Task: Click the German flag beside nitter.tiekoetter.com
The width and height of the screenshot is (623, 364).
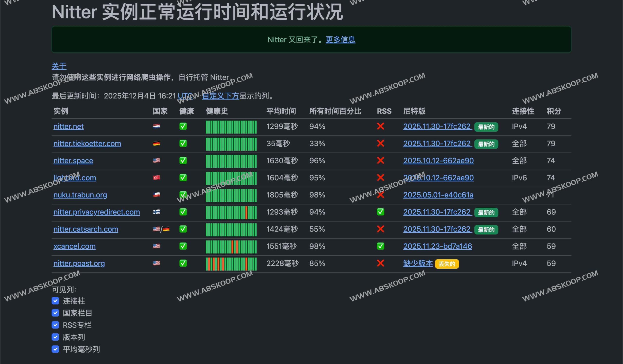Action: (x=156, y=143)
